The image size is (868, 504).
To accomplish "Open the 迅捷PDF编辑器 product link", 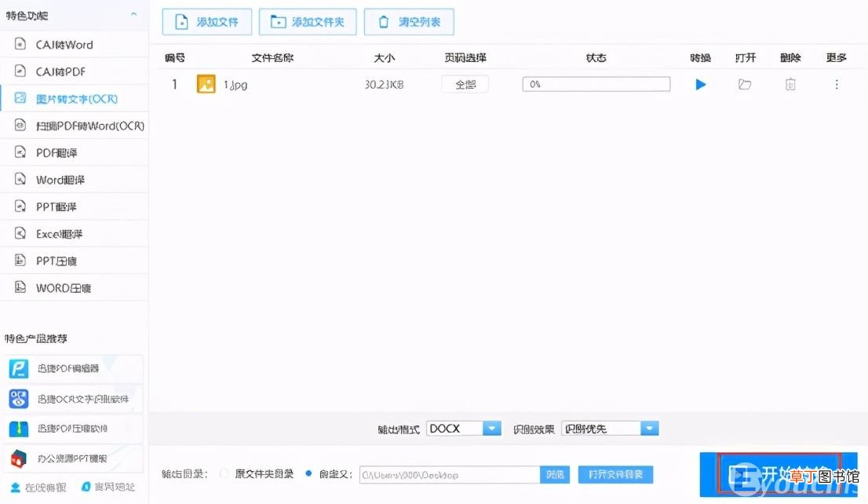I will pos(73,368).
